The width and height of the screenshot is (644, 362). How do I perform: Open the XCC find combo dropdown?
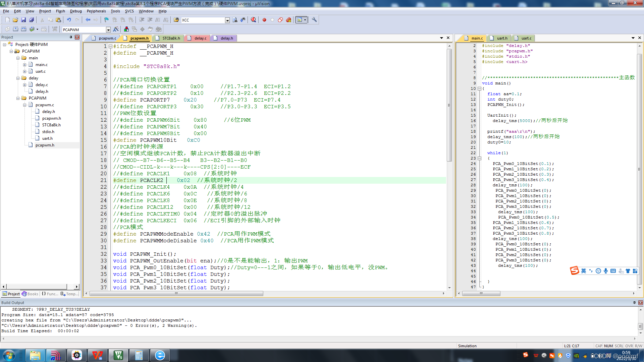point(227,20)
